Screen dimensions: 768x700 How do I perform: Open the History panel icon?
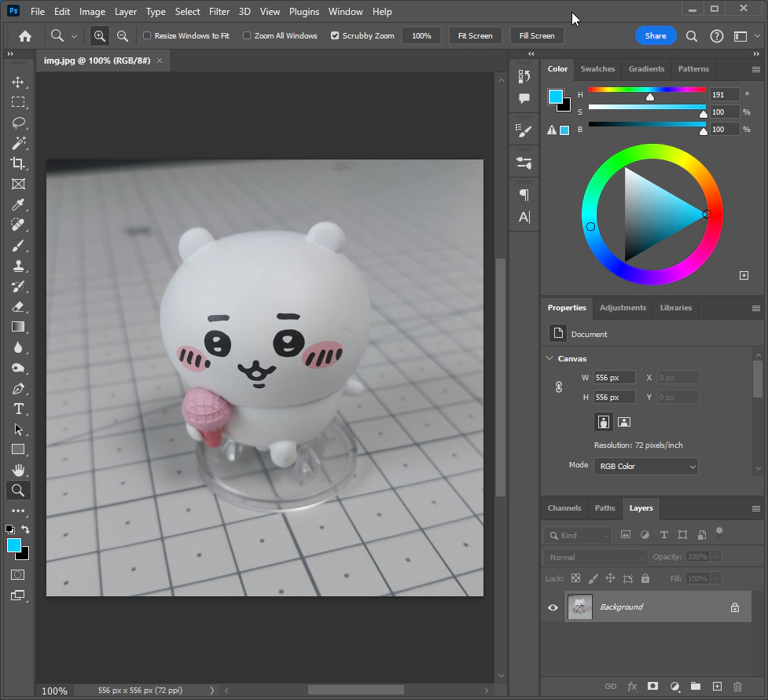coord(524,76)
